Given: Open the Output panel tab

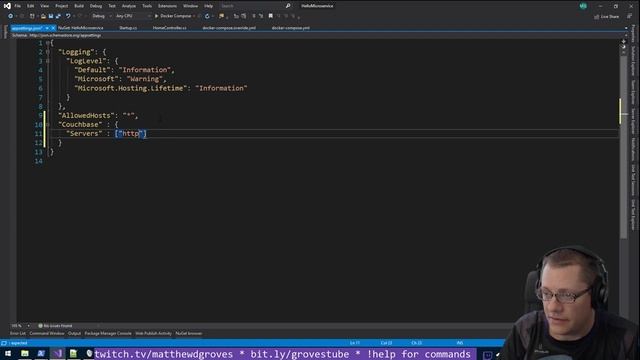Looking at the screenshot, I should tap(74, 333).
